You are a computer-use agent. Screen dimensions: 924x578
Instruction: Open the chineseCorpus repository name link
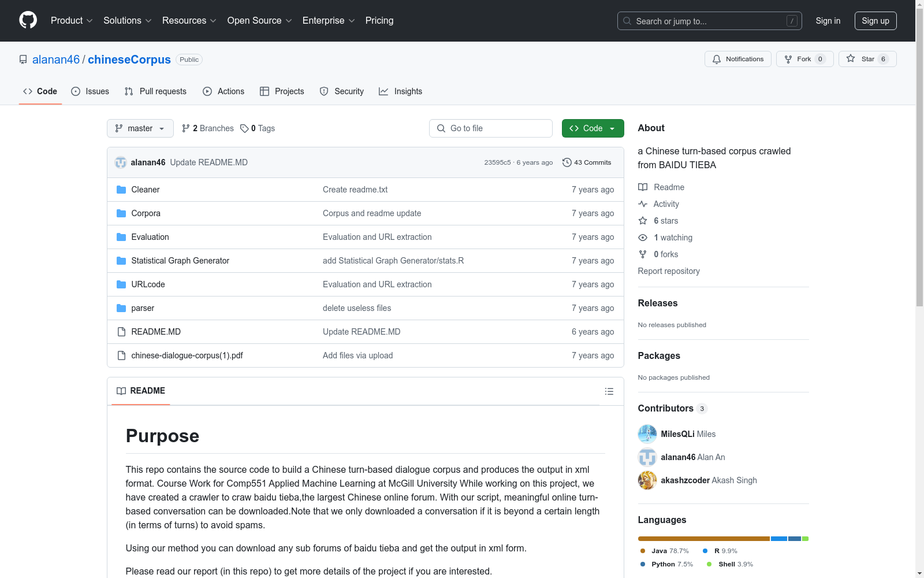click(x=129, y=60)
